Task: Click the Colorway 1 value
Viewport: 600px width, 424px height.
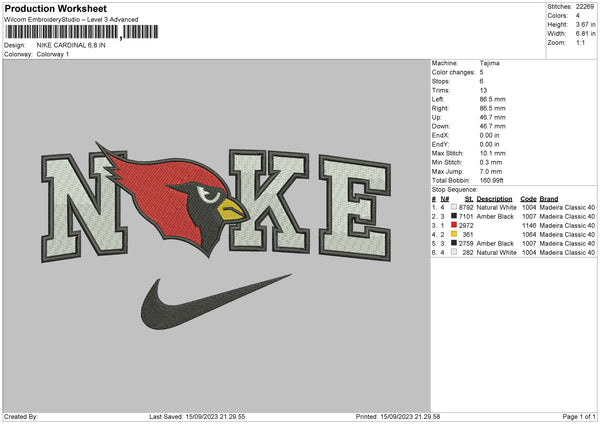Action: click(53, 54)
